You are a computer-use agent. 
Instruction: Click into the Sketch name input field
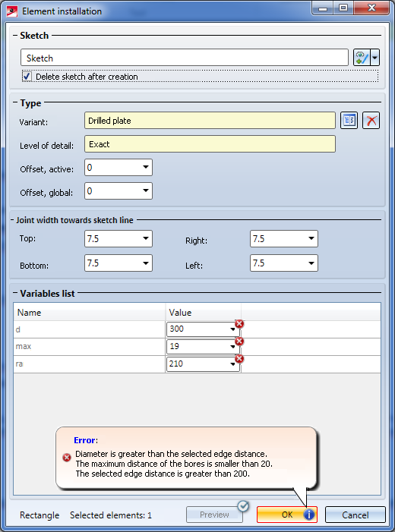click(x=185, y=58)
